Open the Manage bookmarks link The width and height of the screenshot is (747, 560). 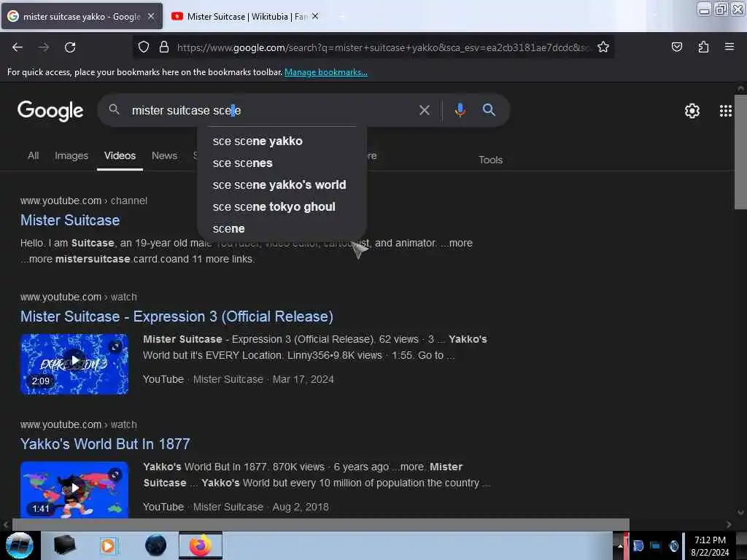pyautogui.click(x=326, y=72)
